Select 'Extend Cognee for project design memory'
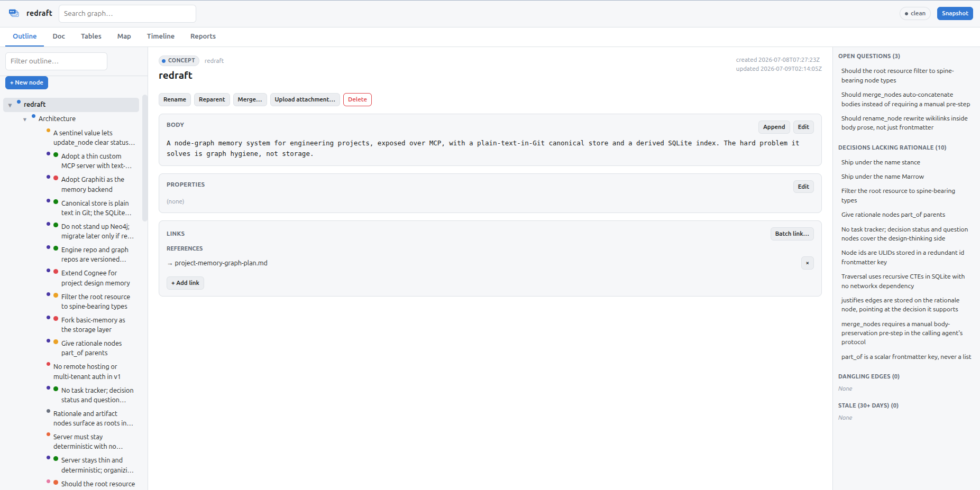This screenshot has height=490, width=980. pos(95,278)
